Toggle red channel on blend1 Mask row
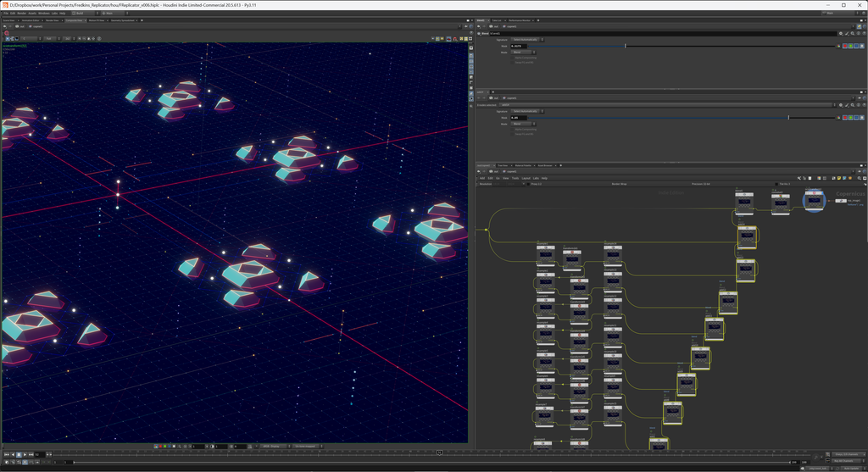 (845, 46)
